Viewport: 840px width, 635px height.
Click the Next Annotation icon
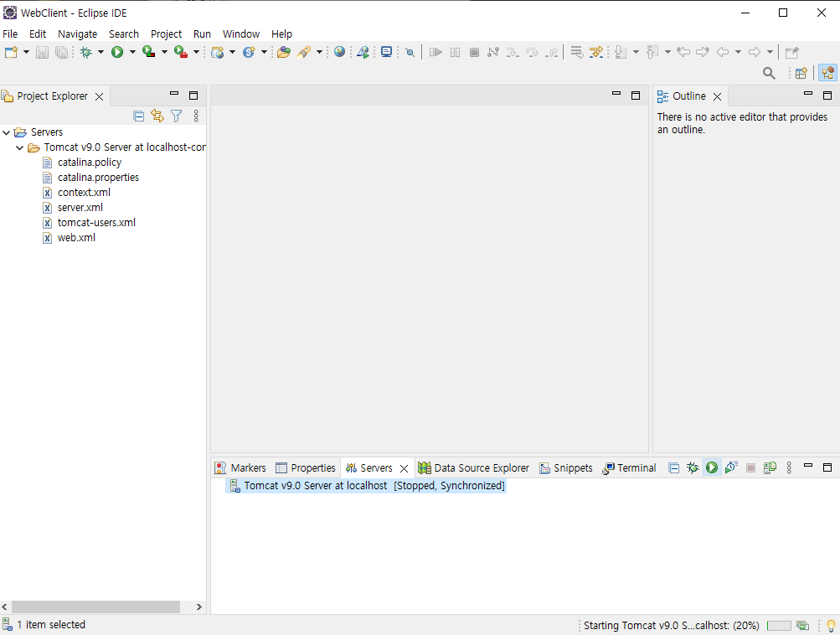coord(621,52)
